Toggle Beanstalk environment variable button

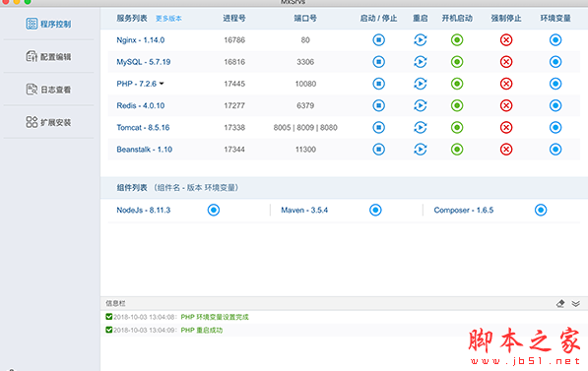click(555, 150)
